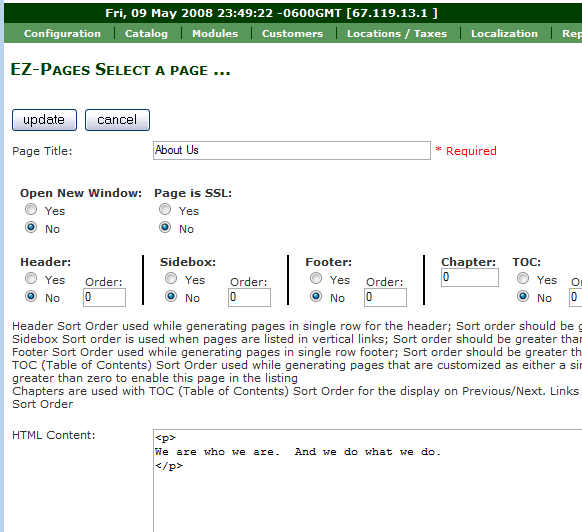The width and height of the screenshot is (582, 532).
Task: Open the Locations / Taxes menu
Action: (397, 33)
